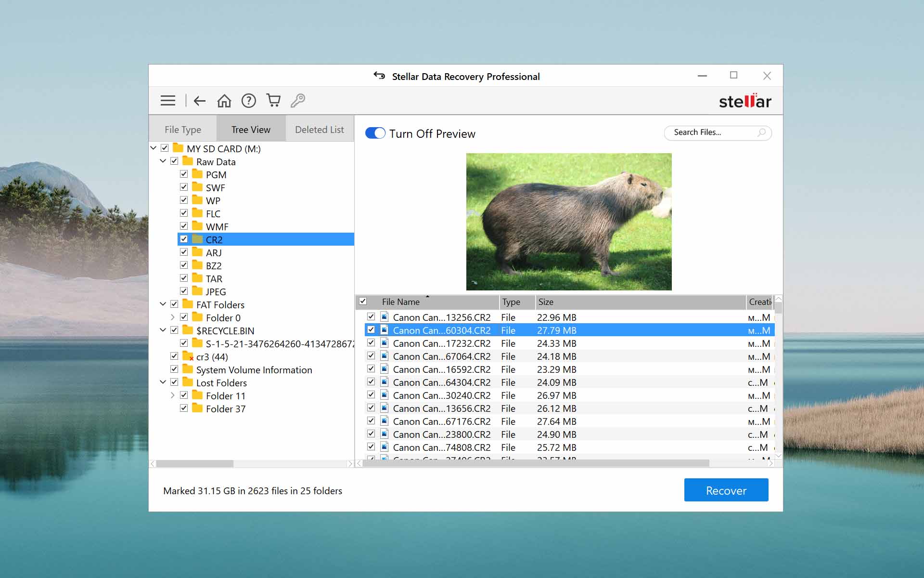The width and height of the screenshot is (924, 578).
Task: Uncheck the Canon Can...16592.CR2 file checkbox
Action: click(371, 369)
